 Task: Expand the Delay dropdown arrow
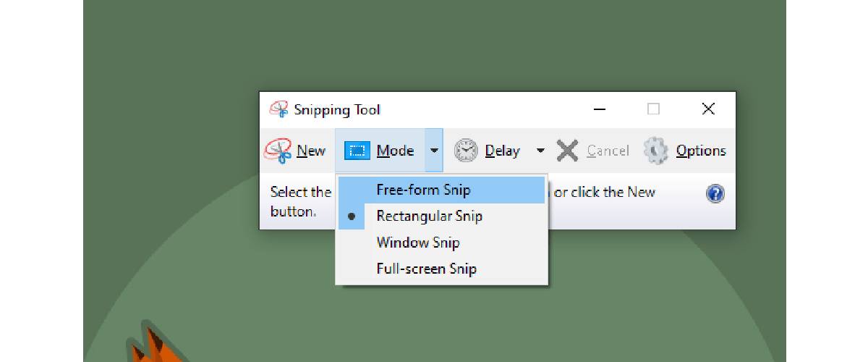[540, 151]
